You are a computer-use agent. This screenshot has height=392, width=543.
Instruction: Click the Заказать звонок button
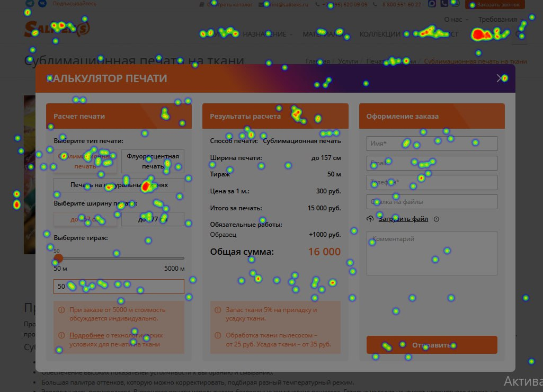pos(495,4)
